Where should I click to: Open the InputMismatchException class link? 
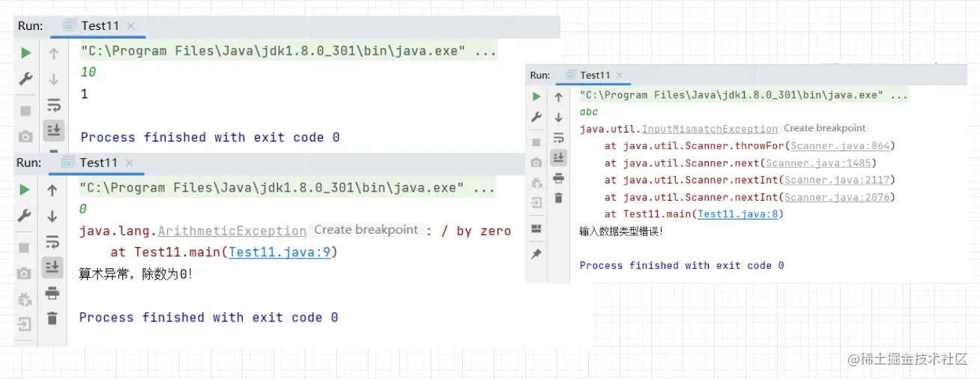(710, 130)
